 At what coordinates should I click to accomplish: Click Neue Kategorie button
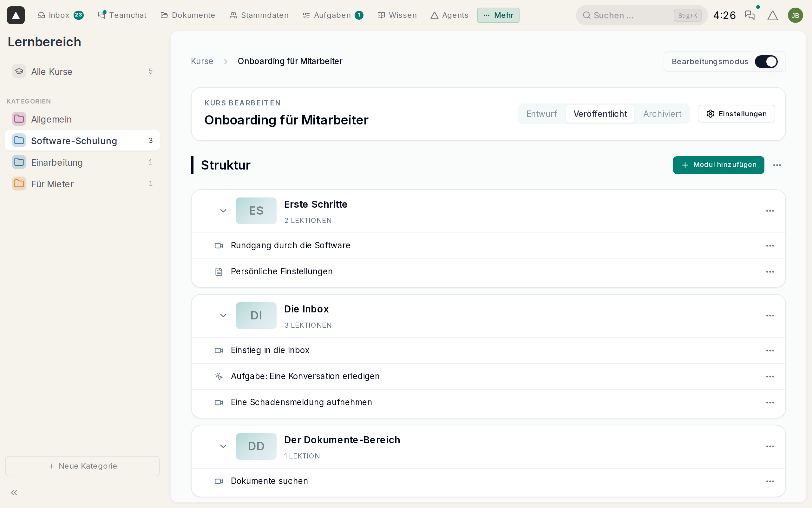point(82,466)
